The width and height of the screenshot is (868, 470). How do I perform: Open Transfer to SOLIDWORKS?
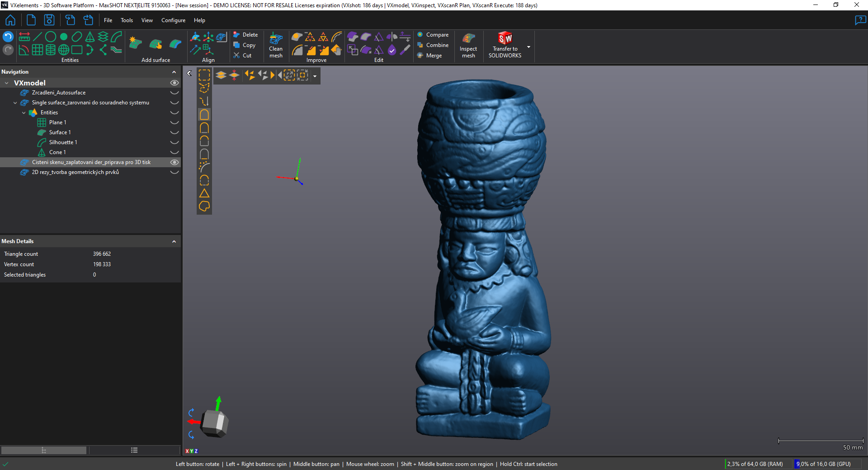pyautogui.click(x=505, y=45)
